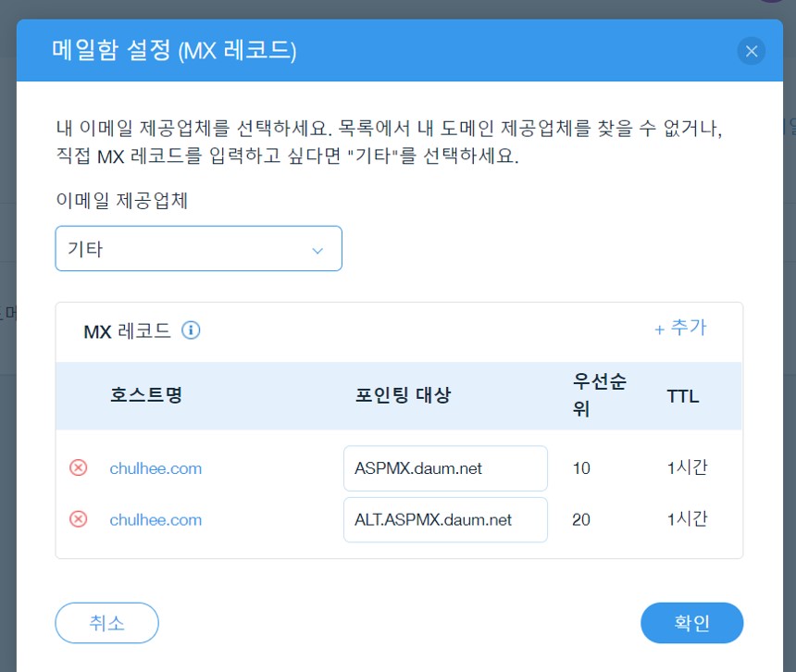The height and width of the screenshot is (672, 796).
Task: Click the 이메일 제공업체 label
Action: click(x=122, y=201)
